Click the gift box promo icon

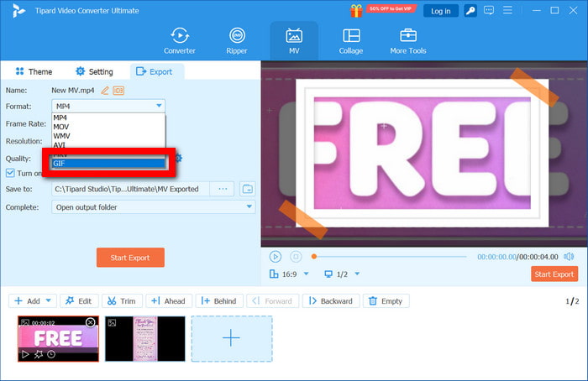tap(356, 10)
